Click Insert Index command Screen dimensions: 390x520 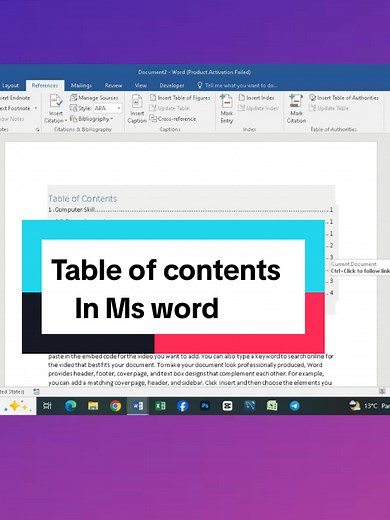(256, 98)
